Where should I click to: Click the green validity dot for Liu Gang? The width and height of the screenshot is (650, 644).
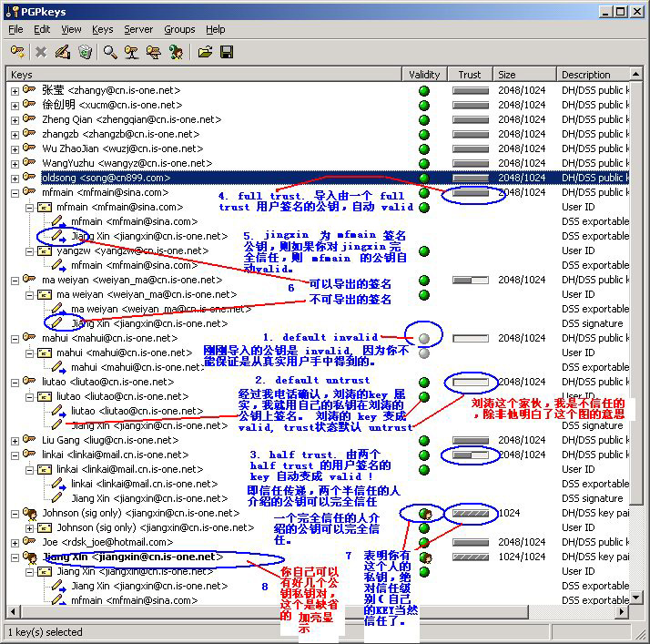coord(424,441)
